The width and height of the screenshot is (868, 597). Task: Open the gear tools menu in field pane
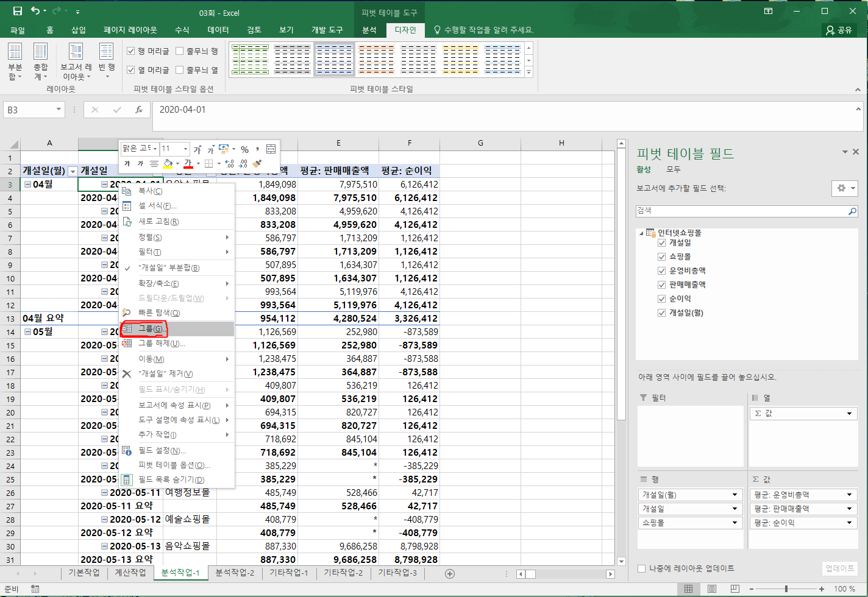(844, 189)
